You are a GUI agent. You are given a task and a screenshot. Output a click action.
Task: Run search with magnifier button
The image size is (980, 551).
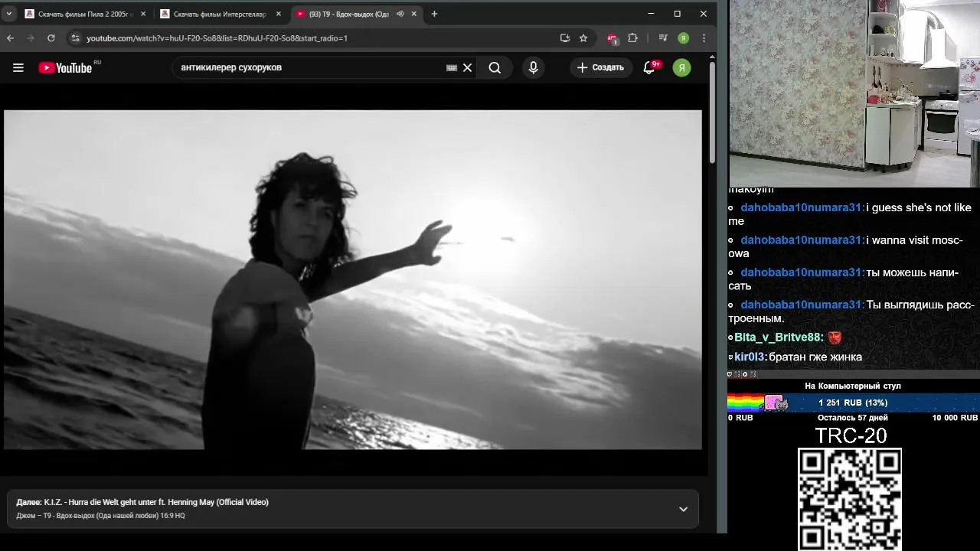pyautogui.click(x=495, y=67)
